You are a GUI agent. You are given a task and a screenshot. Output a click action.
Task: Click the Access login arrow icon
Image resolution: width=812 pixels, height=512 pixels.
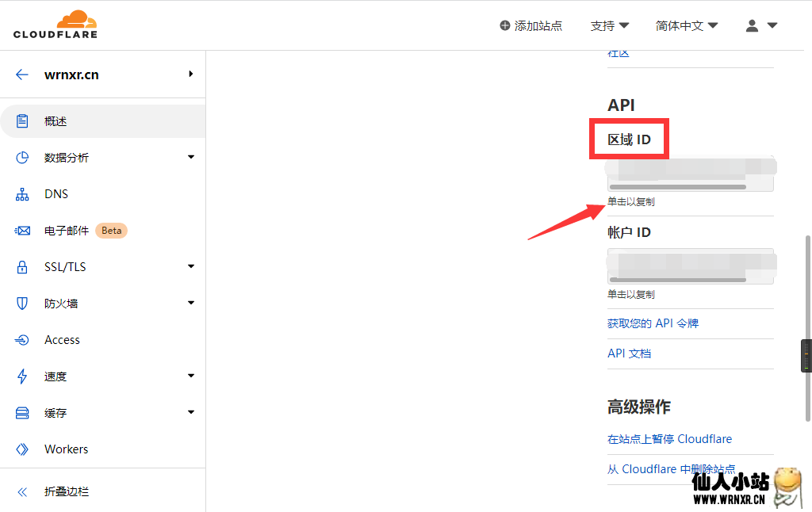[21, 339]
